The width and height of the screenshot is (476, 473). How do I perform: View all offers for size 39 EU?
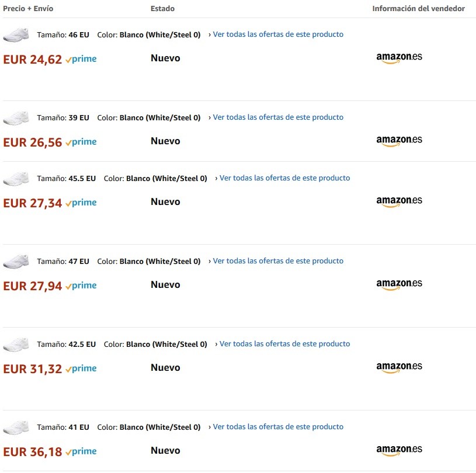278,117
